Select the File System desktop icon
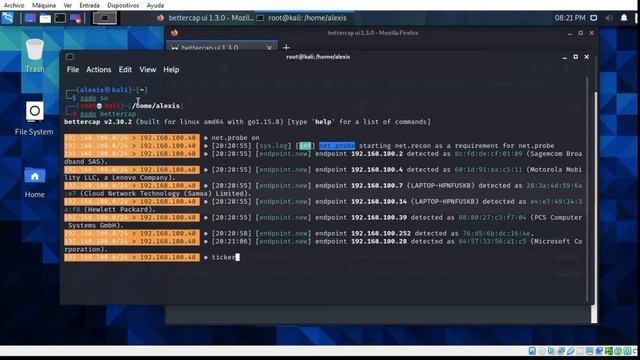 point(34,119)
